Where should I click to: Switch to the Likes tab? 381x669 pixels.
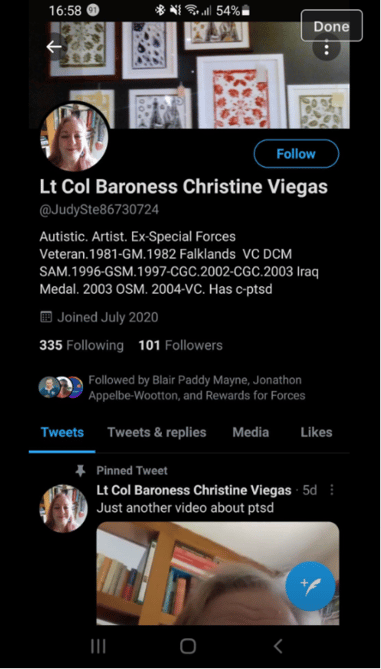316,432
